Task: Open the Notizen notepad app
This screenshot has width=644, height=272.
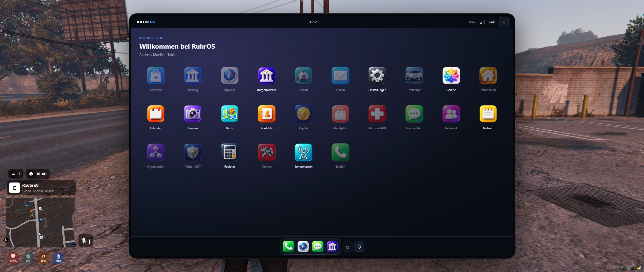Action: coord(488,114)
